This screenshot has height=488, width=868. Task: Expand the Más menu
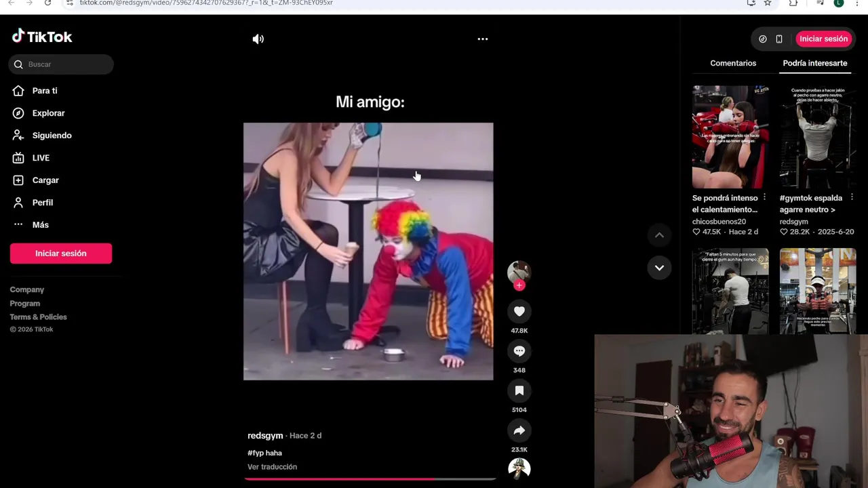tap(40, 225)
